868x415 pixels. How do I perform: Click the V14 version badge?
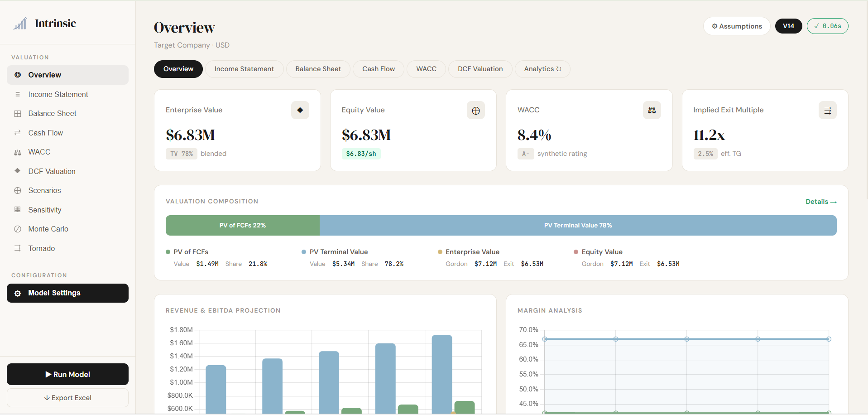click(789, 26)
